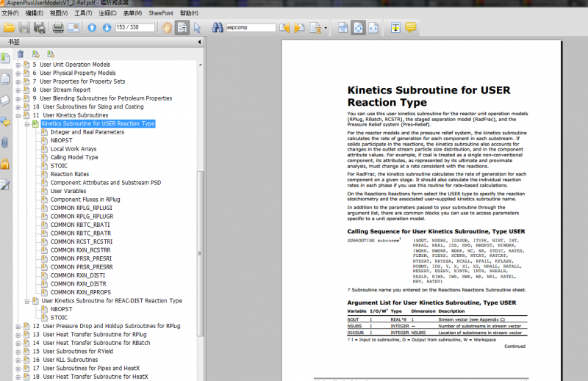Viewport: 588px width, 381px height.
Task: Delete bookmark with trash icon
Action: pyautogui.click(x=21, y=54)
